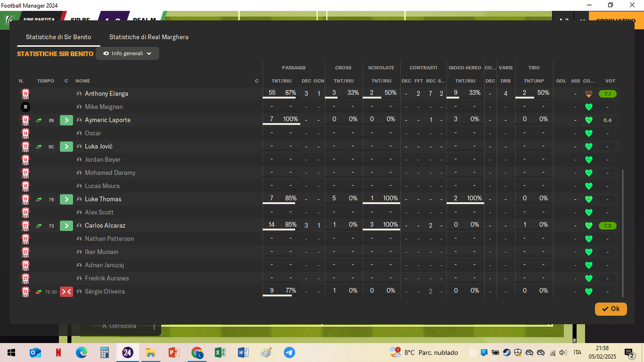The height and width of the screenshot is (362, 644).
Task: Open Excel from the taskbar
Action: click(x=220, y=352)
